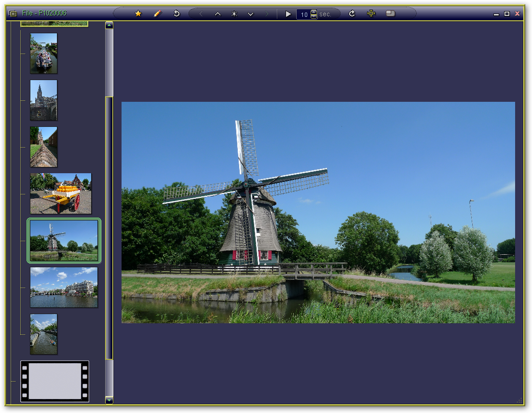Select the blank film strip thumbnail
This screenshot has width=532, height=413.
click(55, 382)
